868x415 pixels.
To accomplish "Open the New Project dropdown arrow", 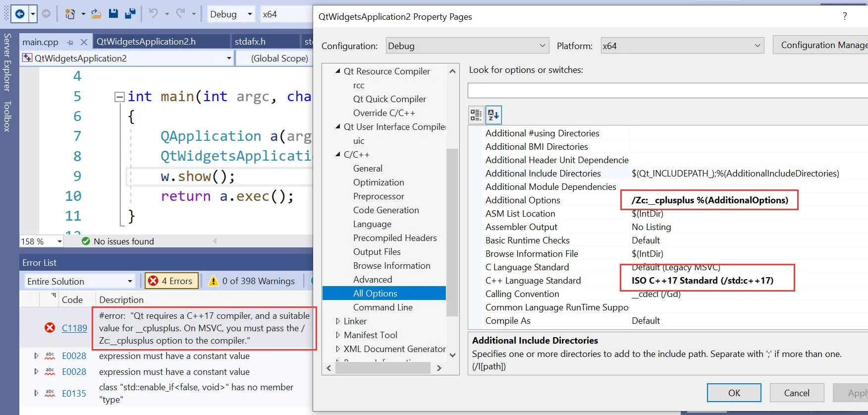I will click(83, 14).
